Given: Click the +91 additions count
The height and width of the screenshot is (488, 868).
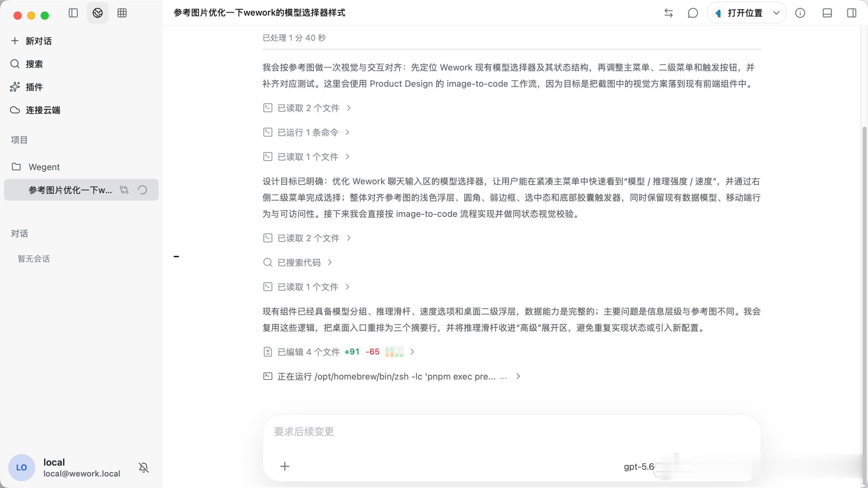Looking at the screenshot, I should [x=352, y=352].
